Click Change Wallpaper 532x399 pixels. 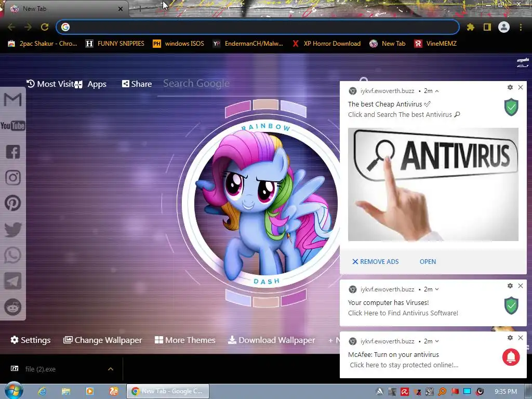102,340
